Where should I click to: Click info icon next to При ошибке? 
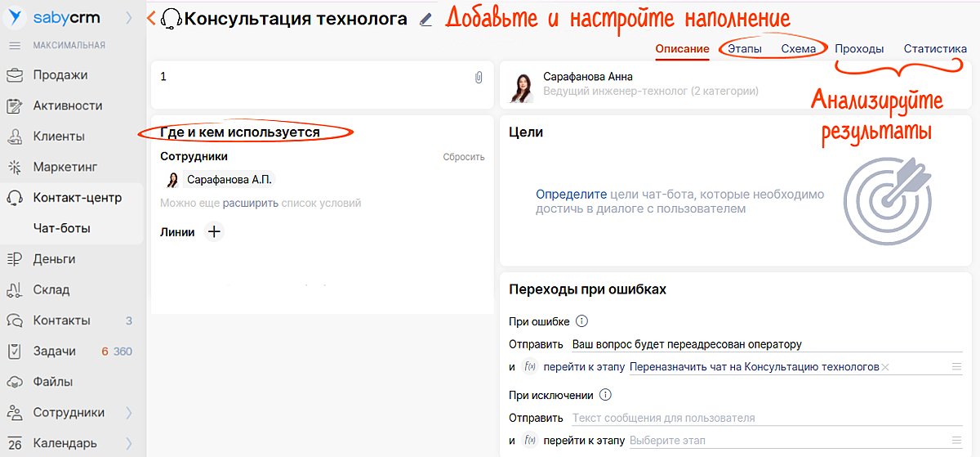pyautogui.click(x=582, y=321)
